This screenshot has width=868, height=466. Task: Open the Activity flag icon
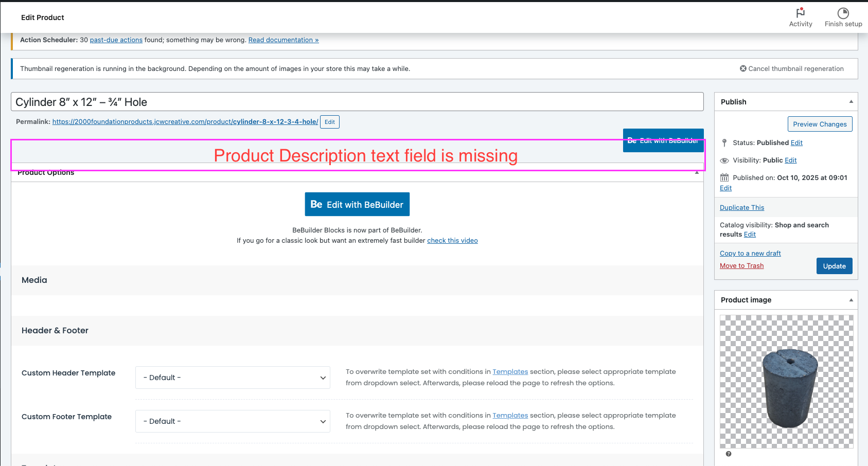pos(800,13)
